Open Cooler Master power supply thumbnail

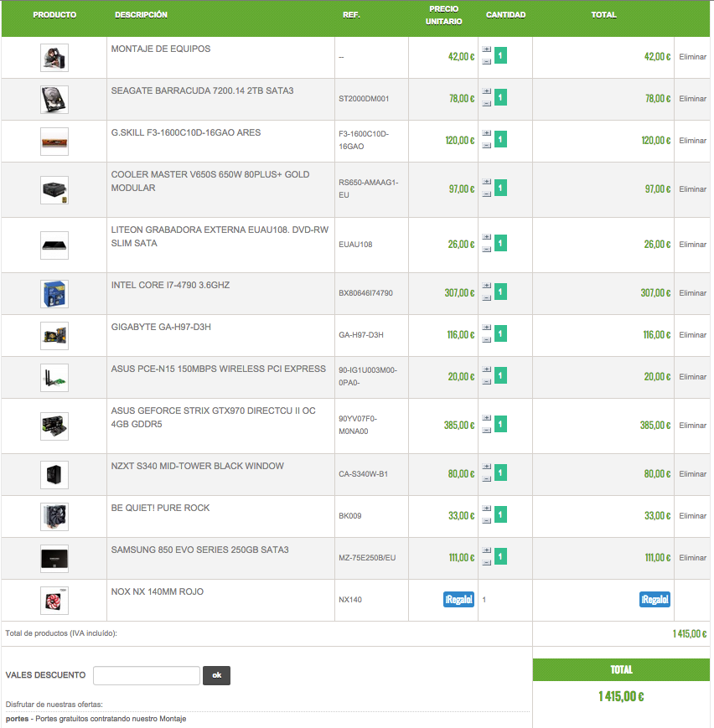[x=54, y=190]
